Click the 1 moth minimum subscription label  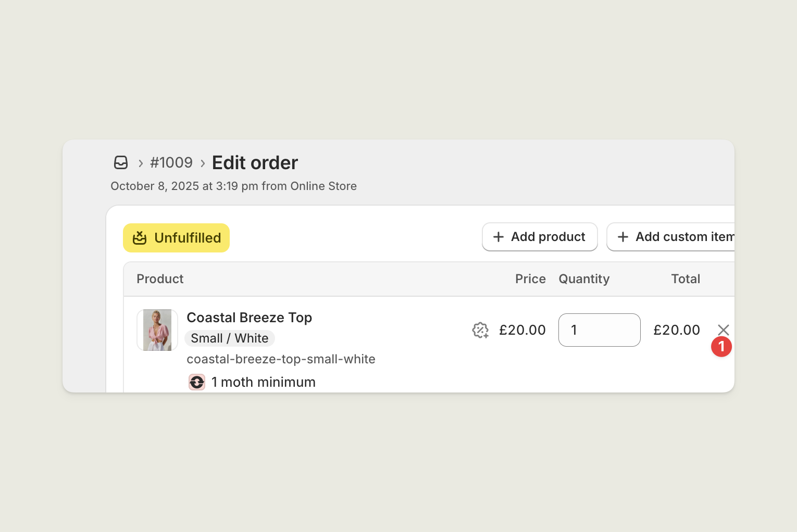[263, 382]
